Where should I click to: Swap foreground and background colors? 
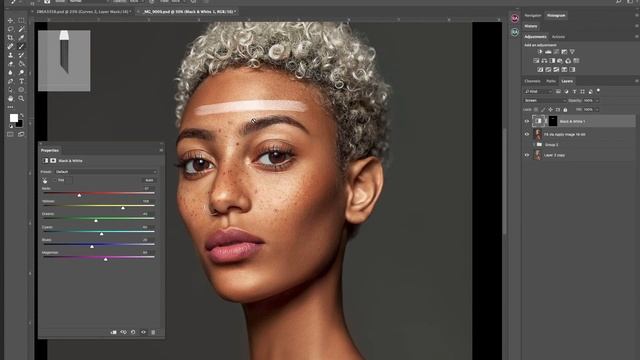21,116
